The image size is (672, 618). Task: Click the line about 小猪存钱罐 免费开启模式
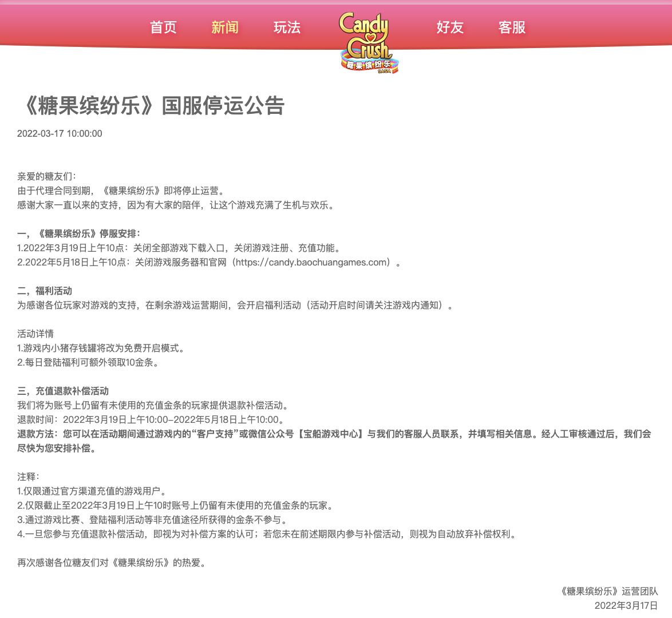tap(101, 348)
